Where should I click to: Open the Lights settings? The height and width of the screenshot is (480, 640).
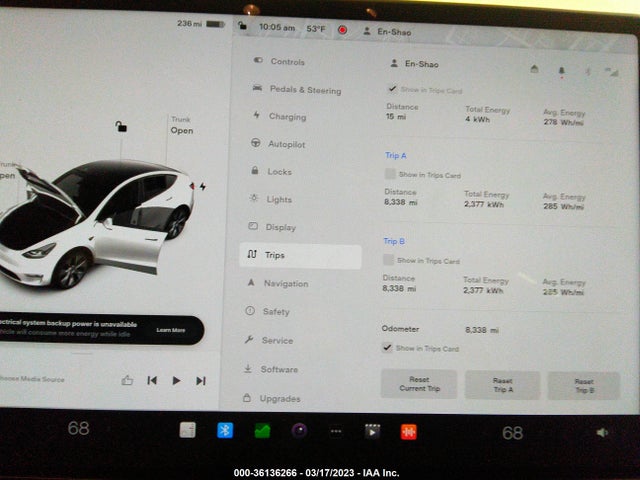tap(271, 199)
